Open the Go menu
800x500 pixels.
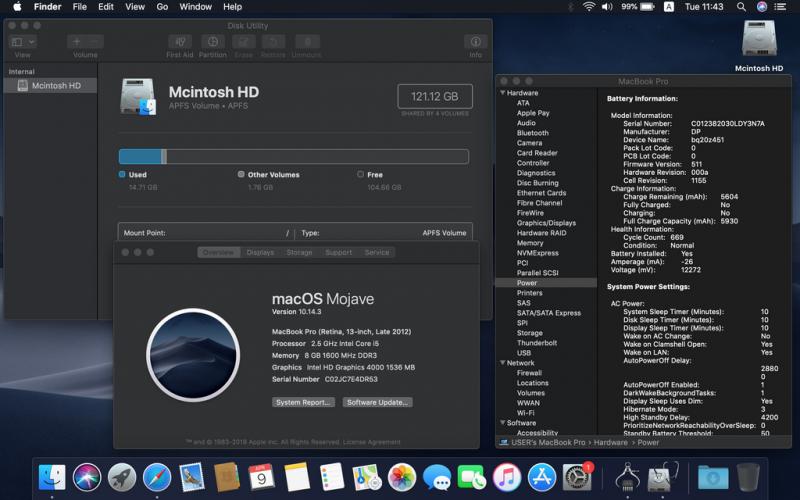point(162,7)
